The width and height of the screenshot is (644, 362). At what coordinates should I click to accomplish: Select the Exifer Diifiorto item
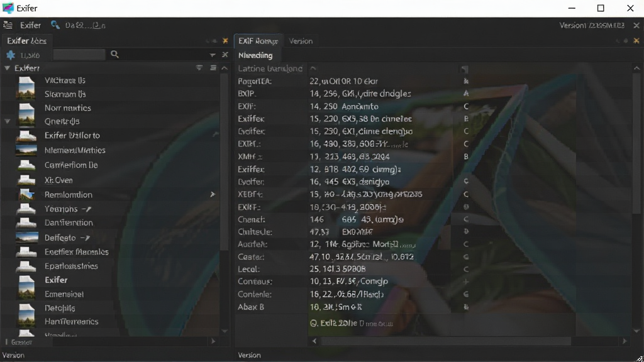tap(72, 136)
